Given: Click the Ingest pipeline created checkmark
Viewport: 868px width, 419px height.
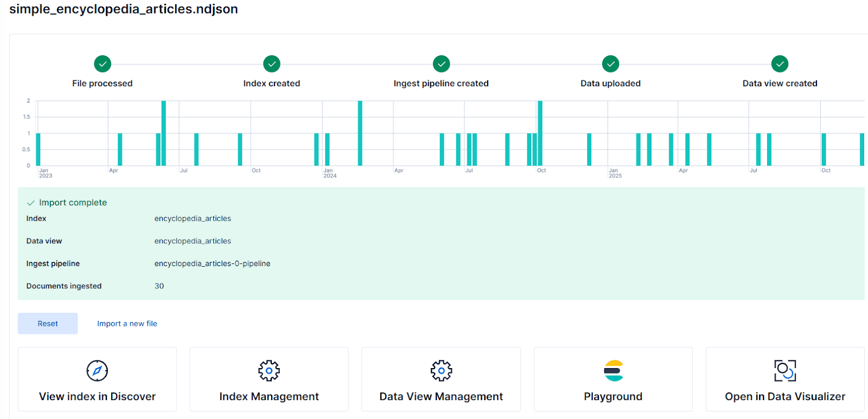Looking at the screenshot, I should click(x=441, y=64).
